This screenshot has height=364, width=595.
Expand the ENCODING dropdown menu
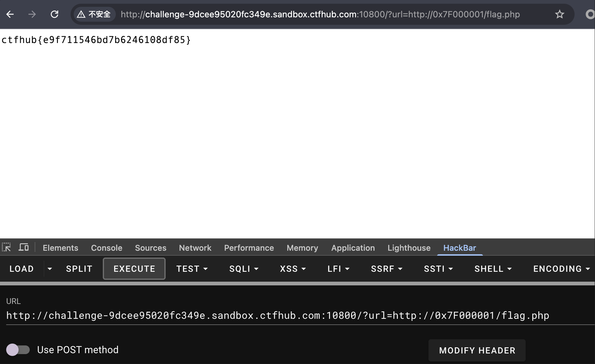[x=561, y=269]
